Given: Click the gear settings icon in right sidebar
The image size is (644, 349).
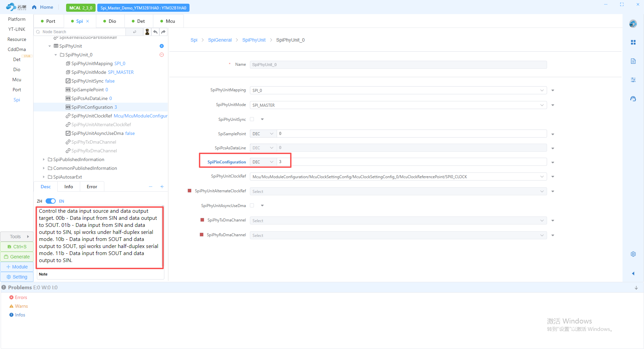Looking at the screenshot, I should [x=633, y=254].
